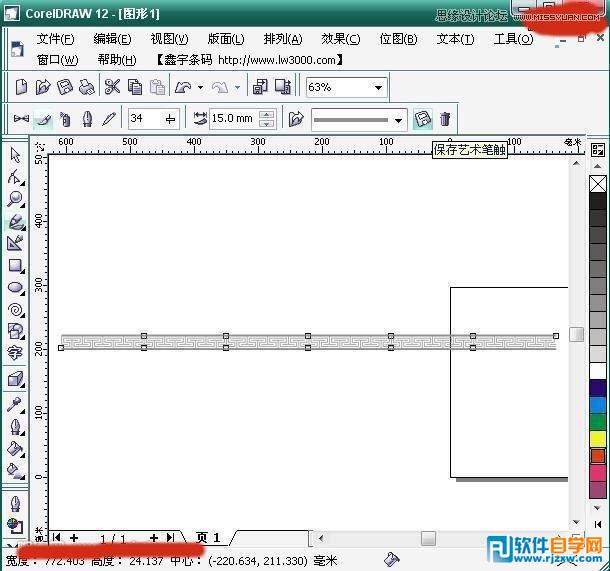
Task: Select the Rectangle tool
Action: [x=15, y=266]
